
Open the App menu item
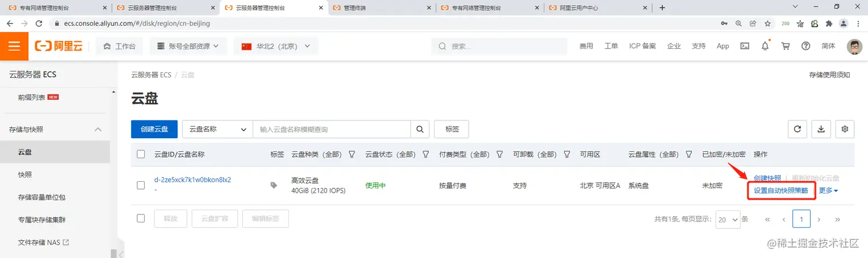click(723, 46)
